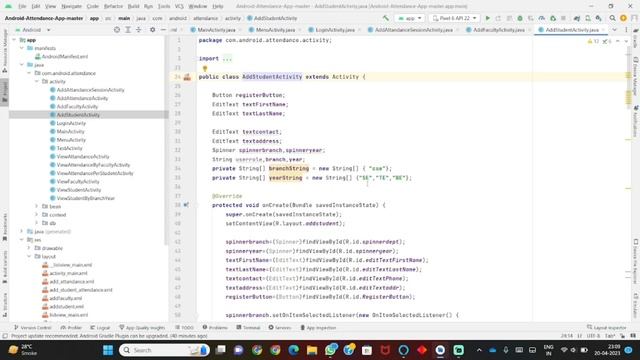Switch to AddAttandanceSessionActivity.java editor tab

point(413,30)
